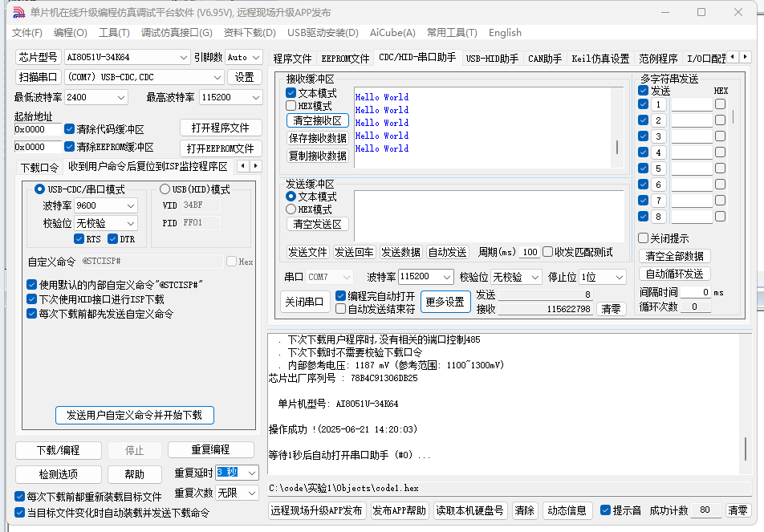The image size is (764, 532).
Task: Click numbered send button 3 in multi-string panel
Action: click(658, 136)
